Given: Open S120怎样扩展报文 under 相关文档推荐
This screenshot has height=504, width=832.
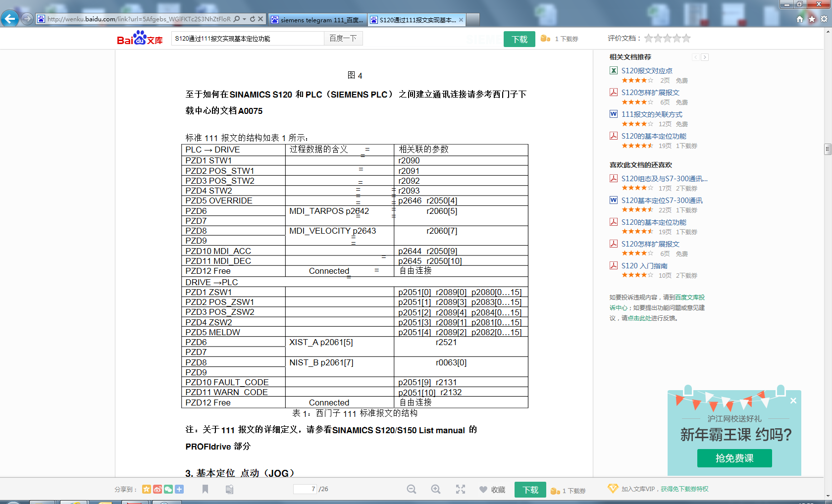Looking at the screenshot, I should [650, 93].
